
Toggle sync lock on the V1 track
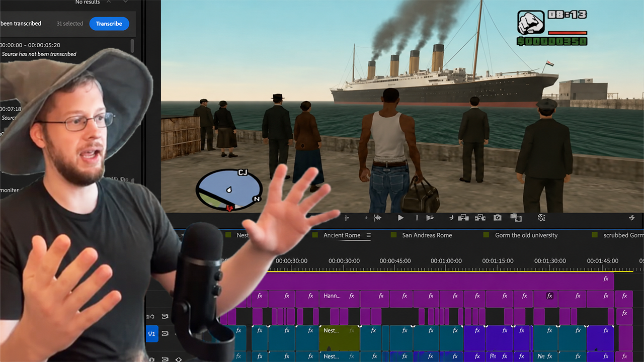(165, 333)
